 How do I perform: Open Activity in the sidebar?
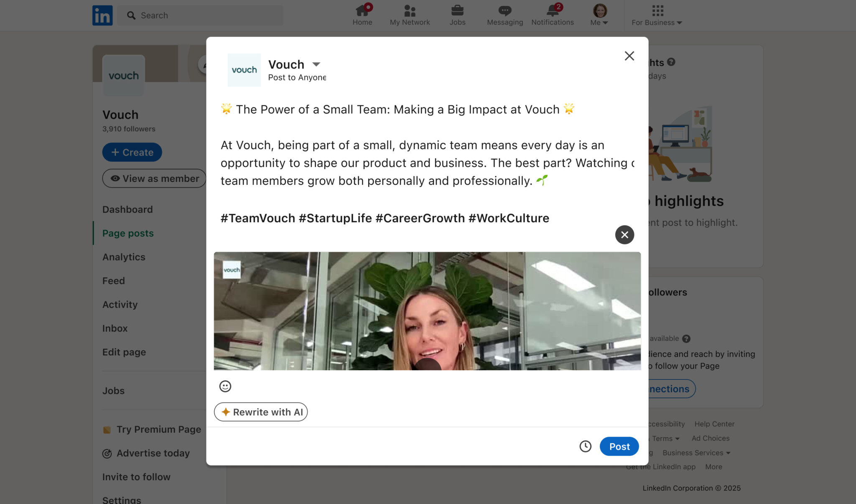tap(120, 305)
